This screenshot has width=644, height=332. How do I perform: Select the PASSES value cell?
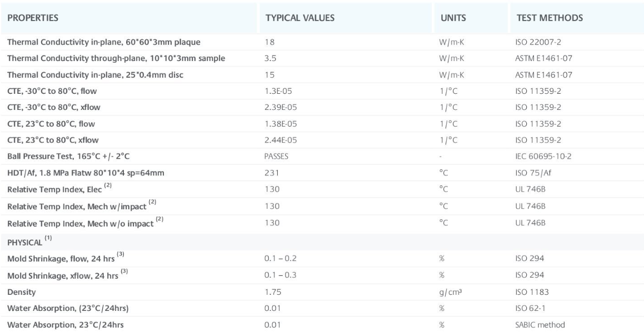click(x=276, y=157)
